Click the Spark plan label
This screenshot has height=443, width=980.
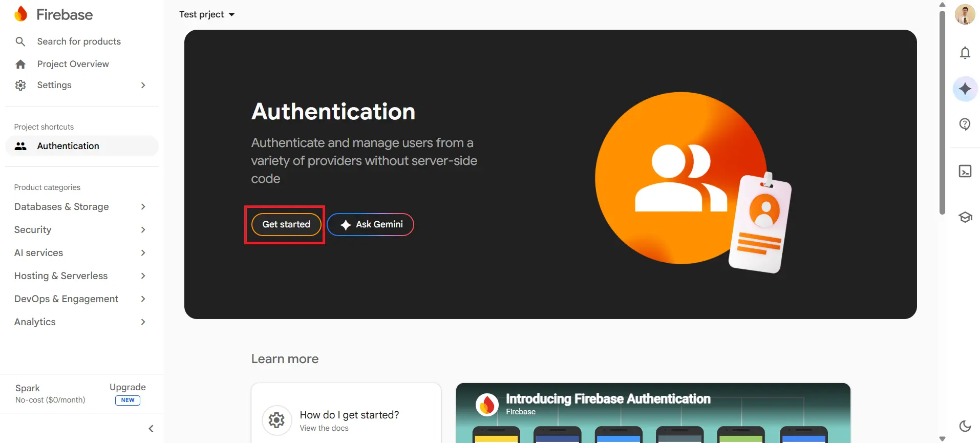coord(28,388)
